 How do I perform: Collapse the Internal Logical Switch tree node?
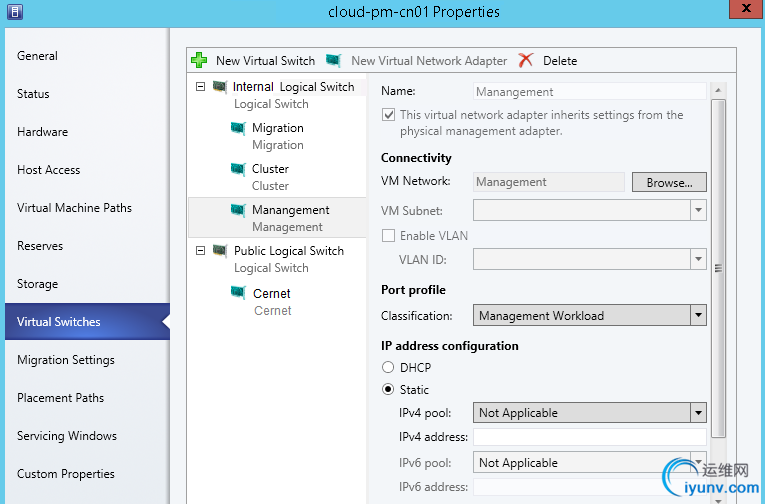pyautogui.click(x=201, y=87)
